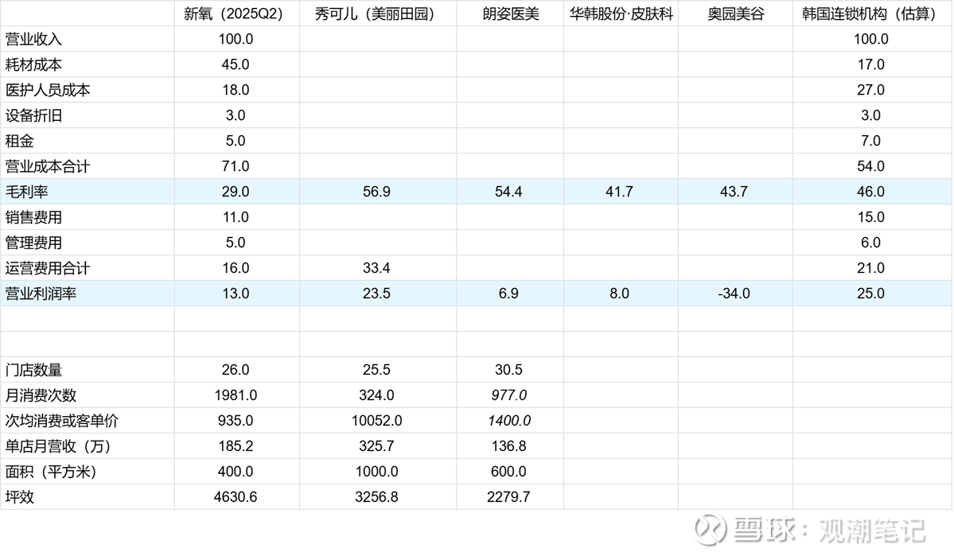Viewport: 954px width, 560px height.
Task: Select 新氧 门店数量 cell 26.0
Action: tap(236, 371)
